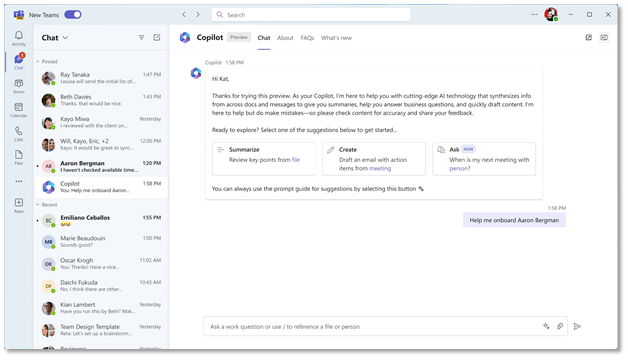Screen dimensions: 628x360
Task: Open chat with Ray Tanaka
Action: click(x=101, y=78)
